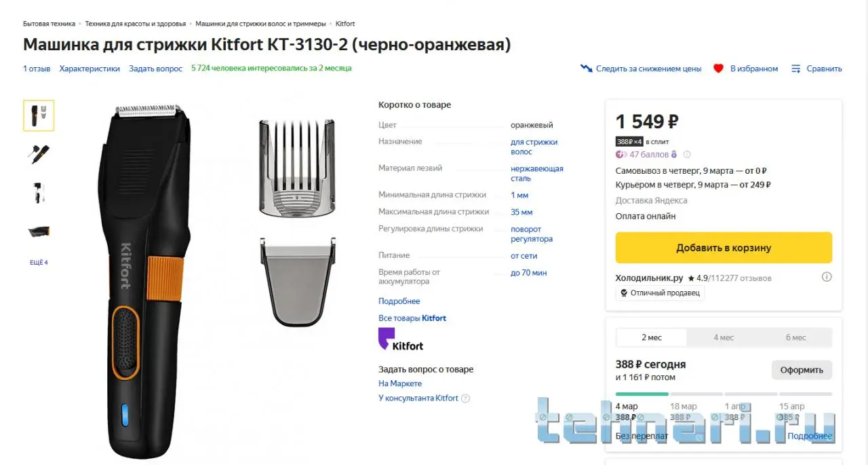868x465 pixels.
Task: Click the Kitfort brand logo
Action: [400, 339]
